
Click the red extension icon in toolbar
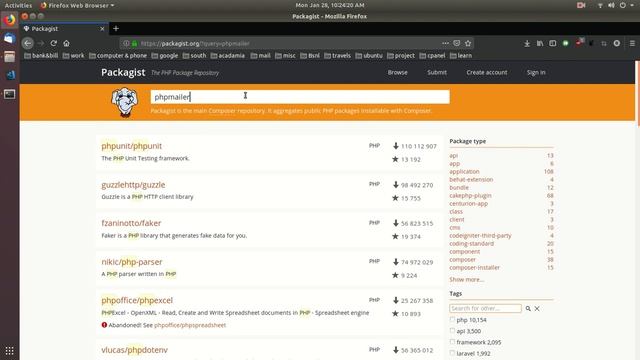579,42
